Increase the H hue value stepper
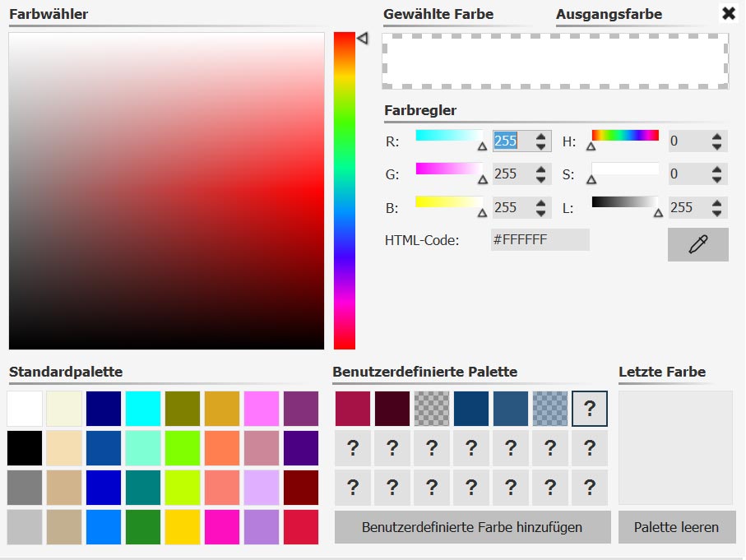 [716, 136]
